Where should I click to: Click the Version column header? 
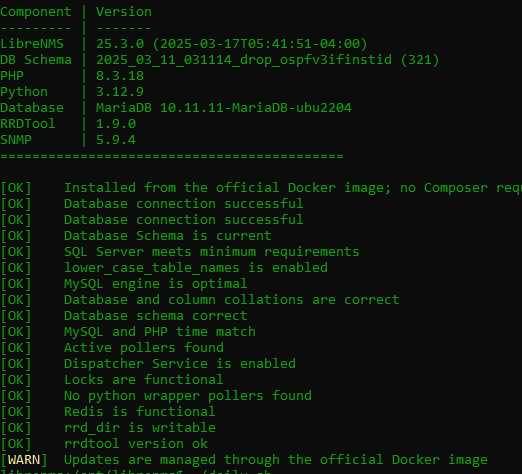point(124,12)
